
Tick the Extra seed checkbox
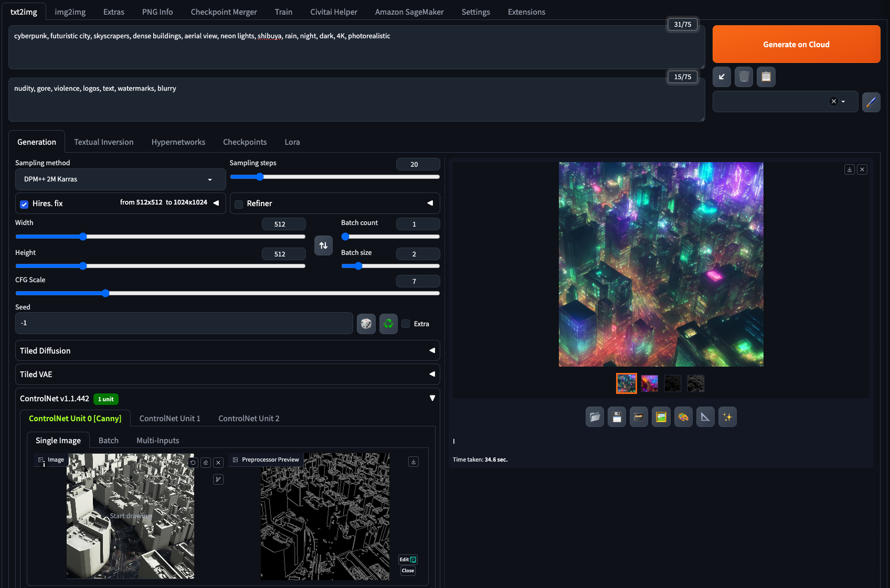coord(406,324)
